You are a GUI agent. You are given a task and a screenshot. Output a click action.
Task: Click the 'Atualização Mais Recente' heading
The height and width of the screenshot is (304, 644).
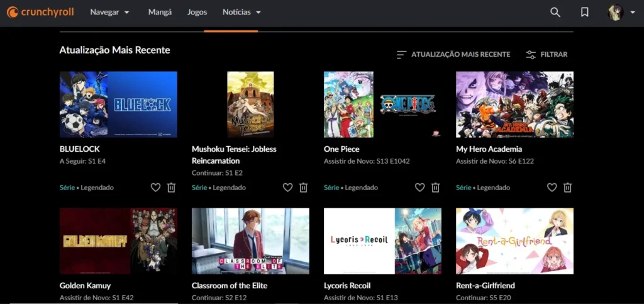click(114, 50)
